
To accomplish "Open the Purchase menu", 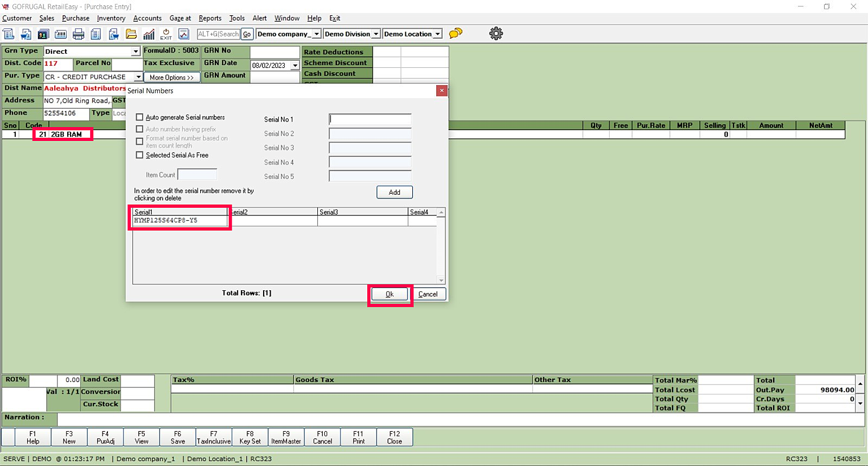I will pyautogui.click(x=75, y=18).
